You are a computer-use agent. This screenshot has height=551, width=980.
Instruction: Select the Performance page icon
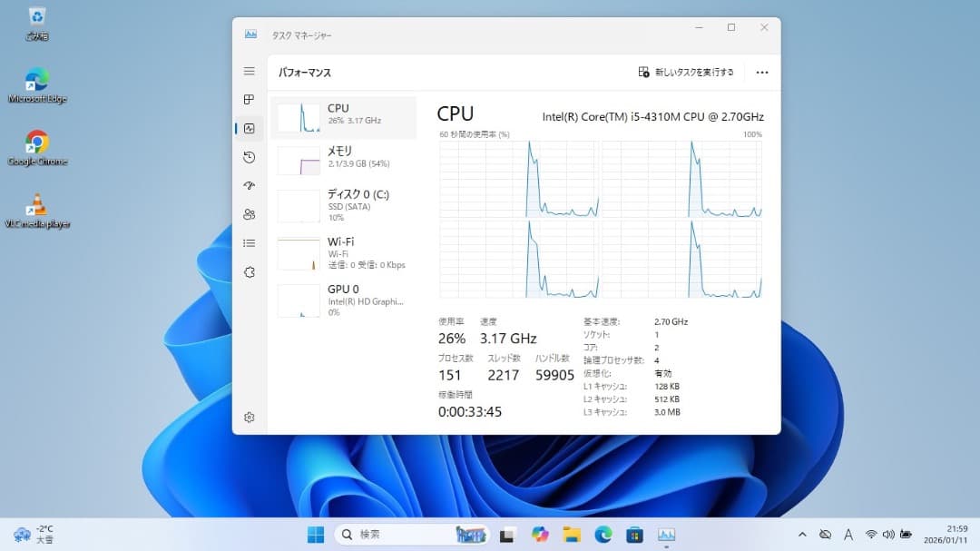pyautogui.click(x=250, y=128)
